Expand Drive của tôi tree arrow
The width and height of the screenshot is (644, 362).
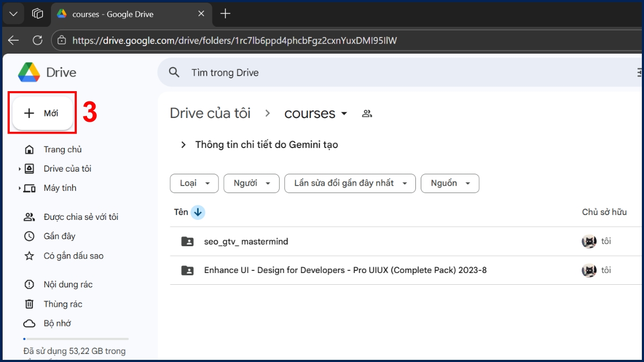20,169
